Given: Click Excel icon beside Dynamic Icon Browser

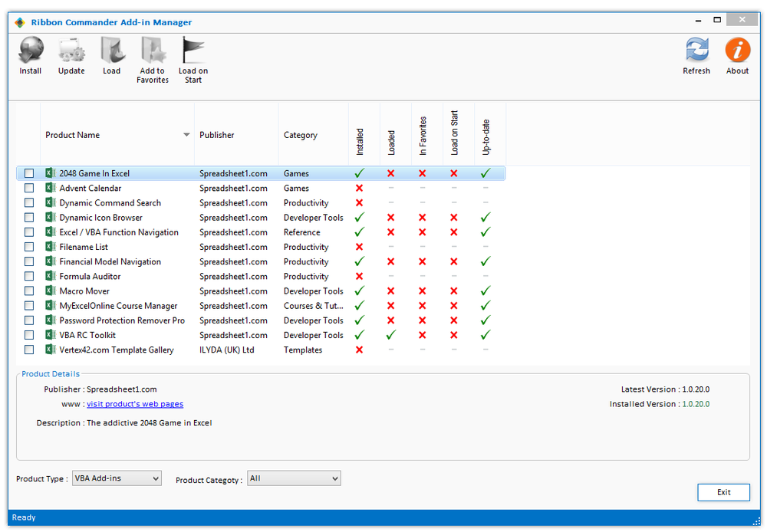Looking at the screenshot, I should click(x=51, y=217).
